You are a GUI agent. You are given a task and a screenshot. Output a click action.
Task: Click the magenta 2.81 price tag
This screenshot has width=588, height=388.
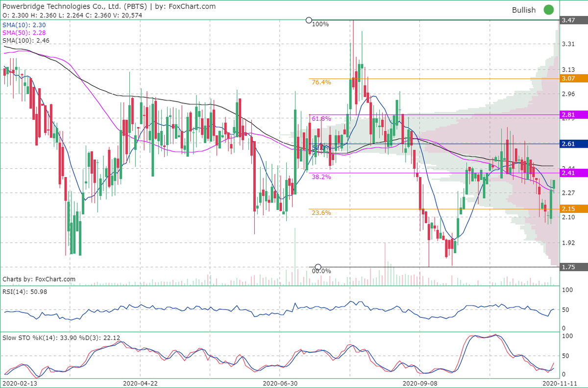[573, 115]
